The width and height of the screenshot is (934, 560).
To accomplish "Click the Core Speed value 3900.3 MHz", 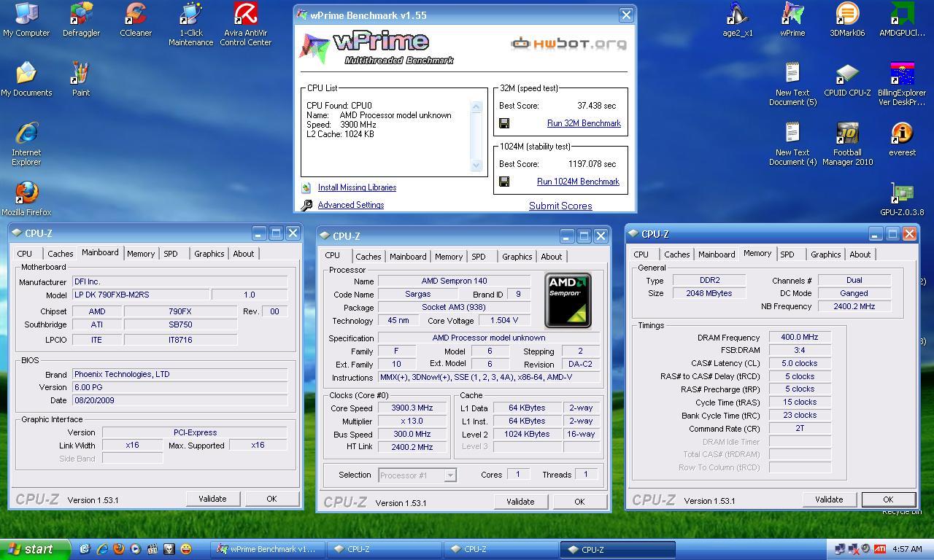I will pos(412,408).
